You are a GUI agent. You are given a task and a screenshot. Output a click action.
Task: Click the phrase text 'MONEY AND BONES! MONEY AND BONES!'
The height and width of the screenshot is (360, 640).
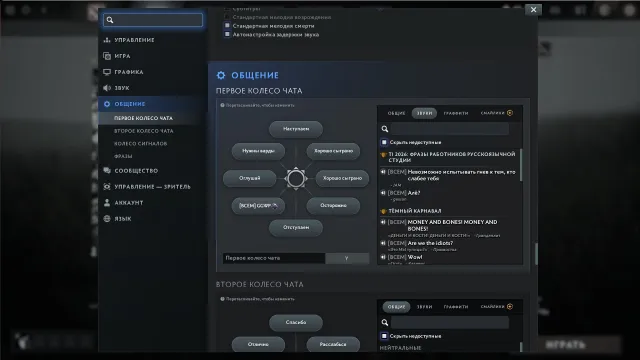click(x=452, y=225)
